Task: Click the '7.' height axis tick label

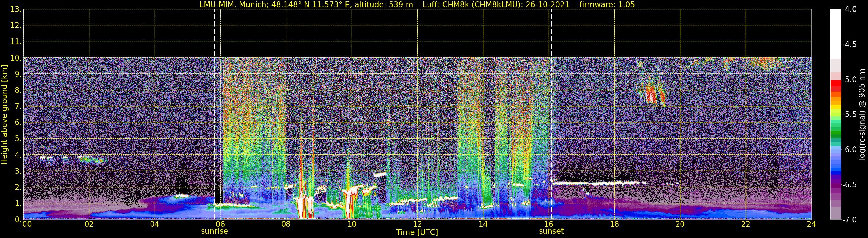Action: pyautogui.click(x=18, y=106)
